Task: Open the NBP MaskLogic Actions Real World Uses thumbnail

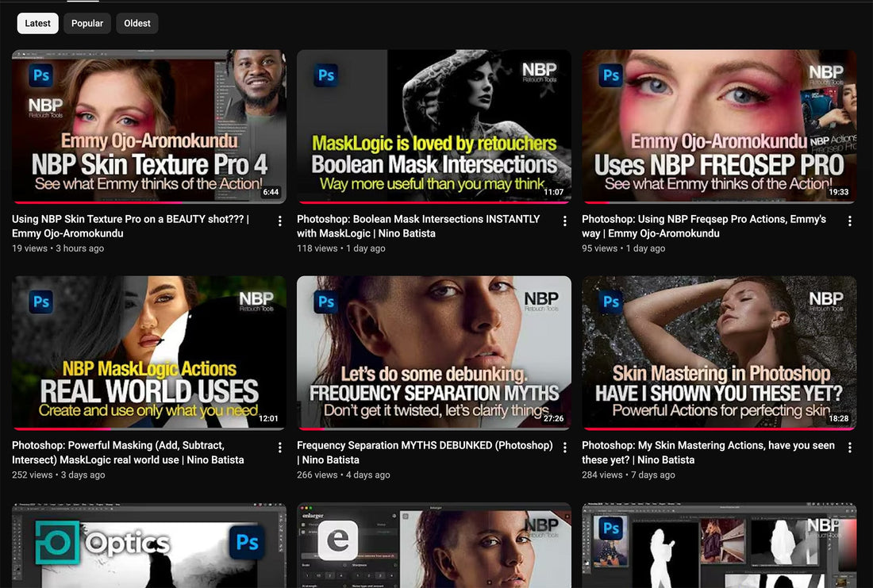Action: [149, 353]
